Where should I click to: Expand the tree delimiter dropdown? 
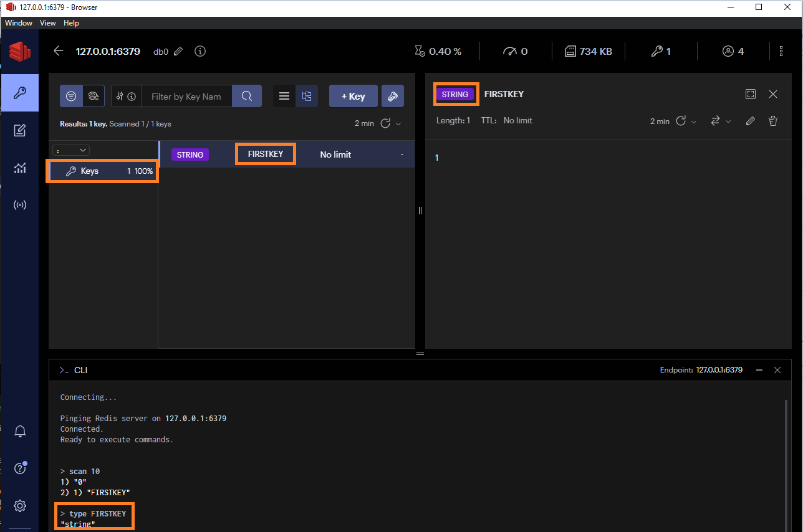72,150
